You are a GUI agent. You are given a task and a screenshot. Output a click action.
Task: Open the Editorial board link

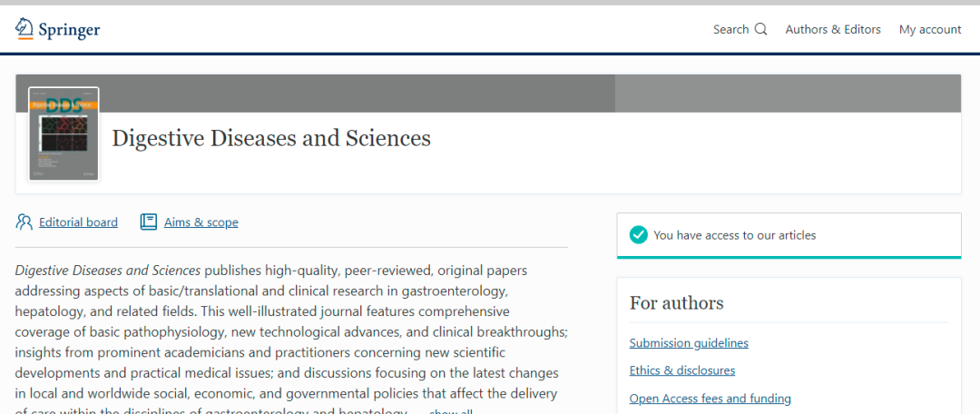pos(78,222)
